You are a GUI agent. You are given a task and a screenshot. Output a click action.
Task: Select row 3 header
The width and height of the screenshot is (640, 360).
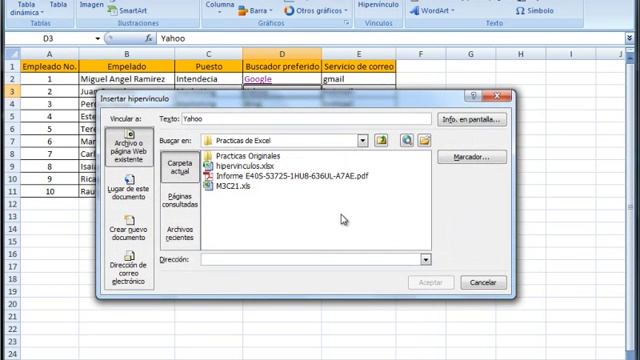click(x=12, y=91)
